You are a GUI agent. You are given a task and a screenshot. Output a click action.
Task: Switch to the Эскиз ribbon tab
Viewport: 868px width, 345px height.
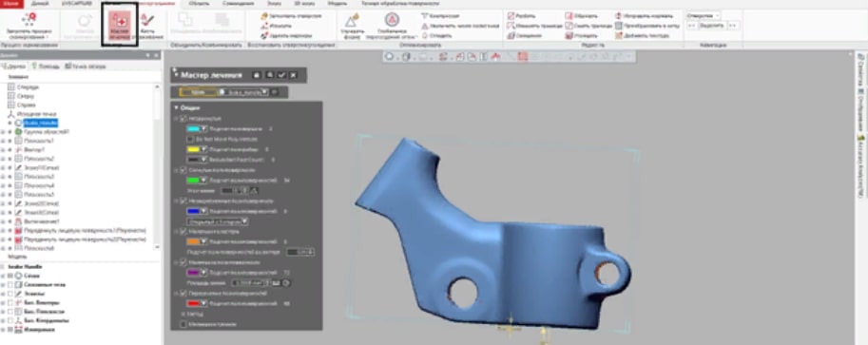(274, 3)
